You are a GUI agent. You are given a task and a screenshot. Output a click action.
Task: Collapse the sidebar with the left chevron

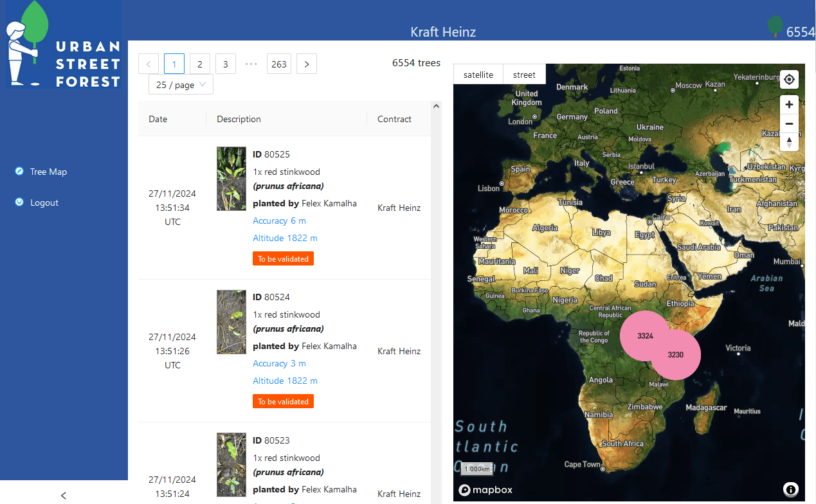[x=63, y=495]
